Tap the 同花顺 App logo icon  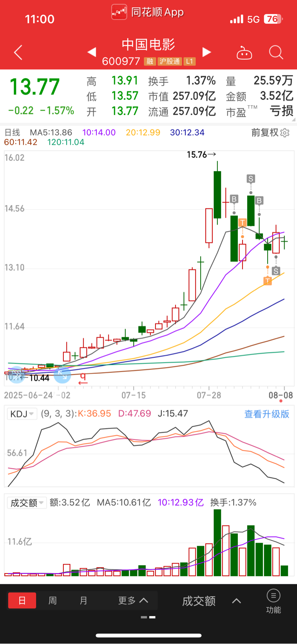click(119, 12)
